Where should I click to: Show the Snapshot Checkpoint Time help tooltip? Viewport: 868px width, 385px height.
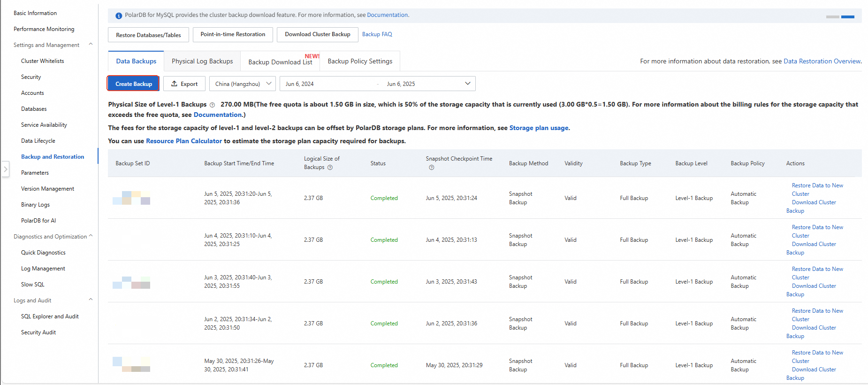[x=432, y=168]
